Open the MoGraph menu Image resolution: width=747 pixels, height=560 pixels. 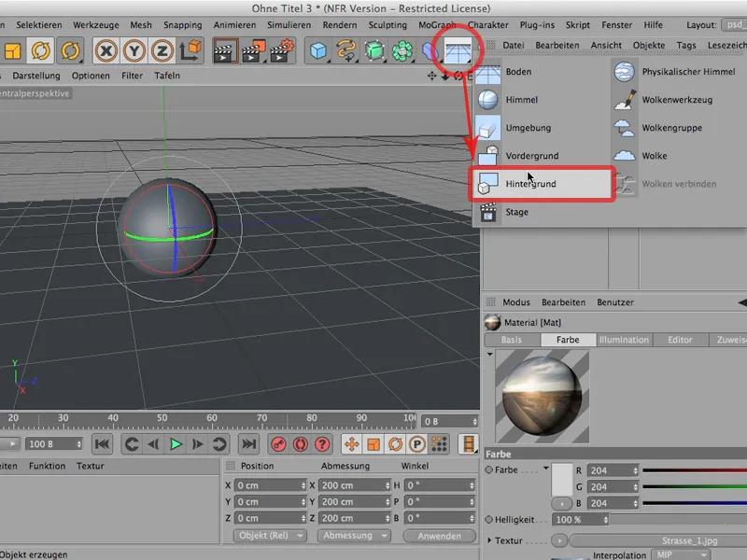[437, 25]
